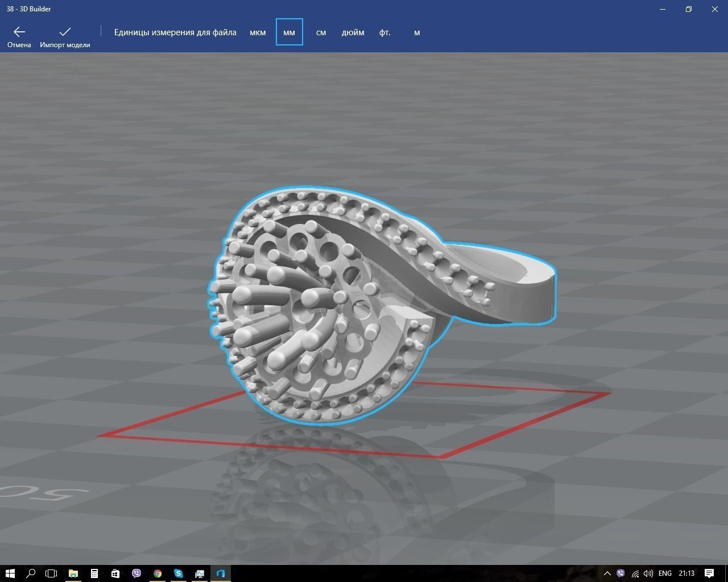
Task: Open Wi-Fi network tray icon
Action: click(635, 573)
